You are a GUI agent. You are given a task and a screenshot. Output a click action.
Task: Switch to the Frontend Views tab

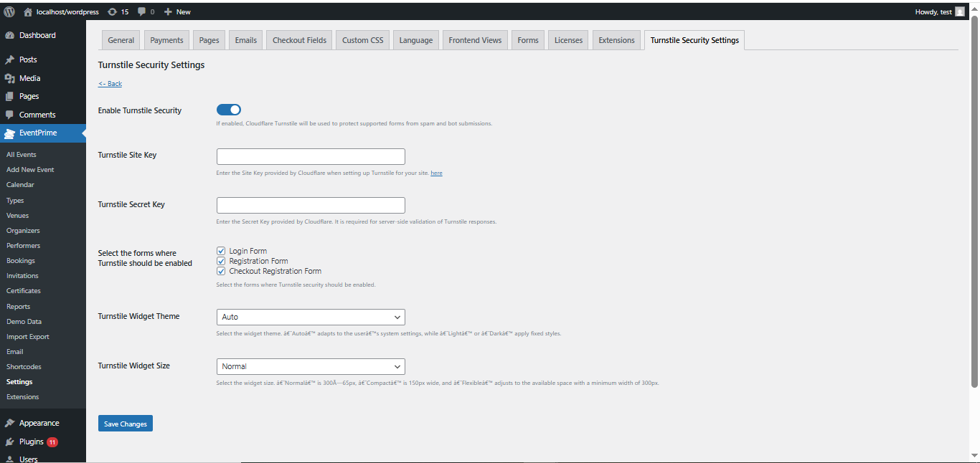pyautogui.click(x=475, y=40)
